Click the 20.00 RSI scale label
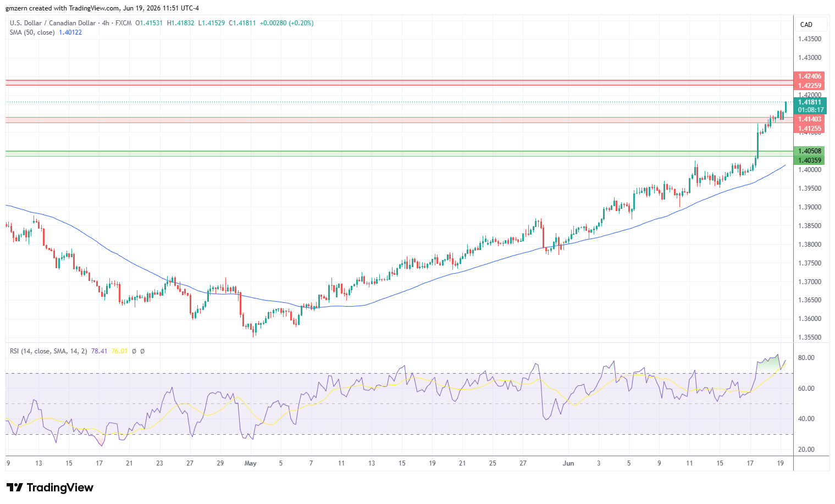 (x=806, y=450)
